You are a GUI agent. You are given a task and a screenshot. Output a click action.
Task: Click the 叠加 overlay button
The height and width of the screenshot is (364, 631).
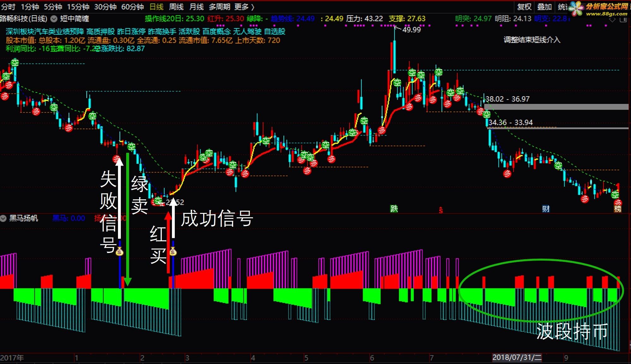click(x=545, y=7)
